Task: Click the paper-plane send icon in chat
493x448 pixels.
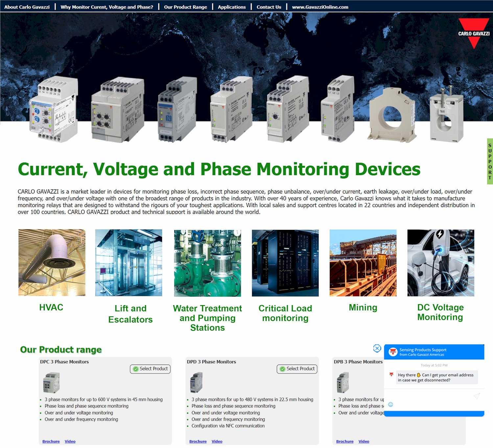Action: pos(477,396)
